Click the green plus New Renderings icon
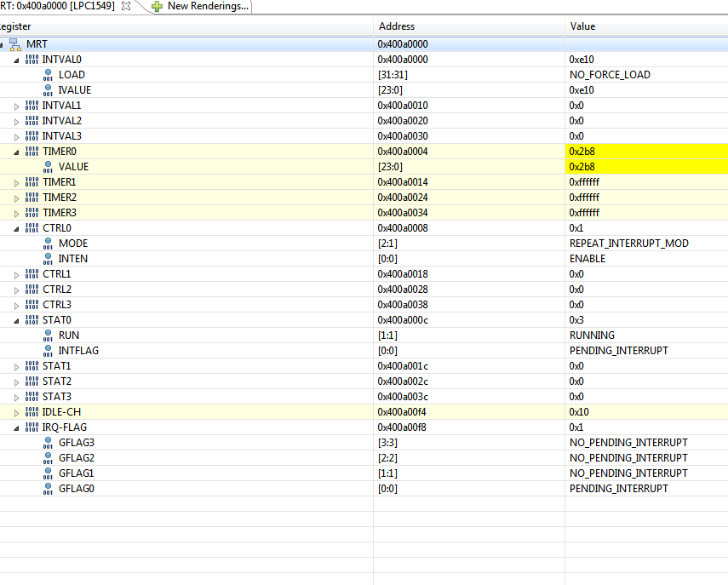The width and height of the screenshot is (728, 585). point(158,7)
